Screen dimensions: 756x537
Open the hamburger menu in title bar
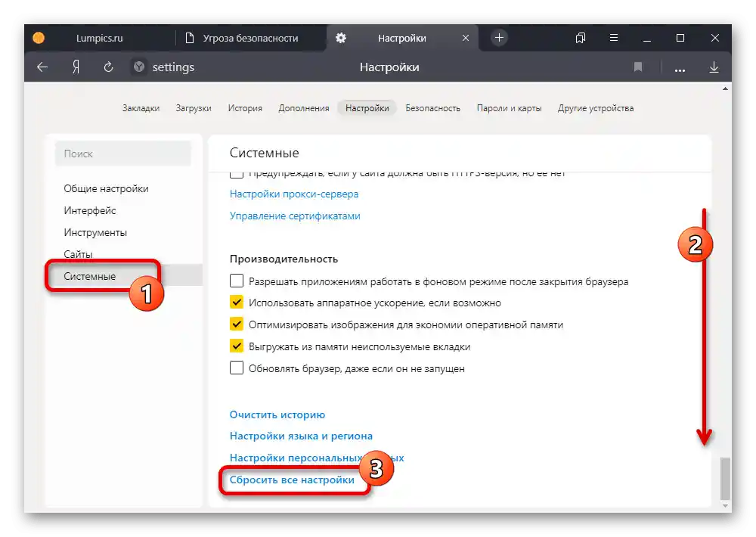coord(614,38)
